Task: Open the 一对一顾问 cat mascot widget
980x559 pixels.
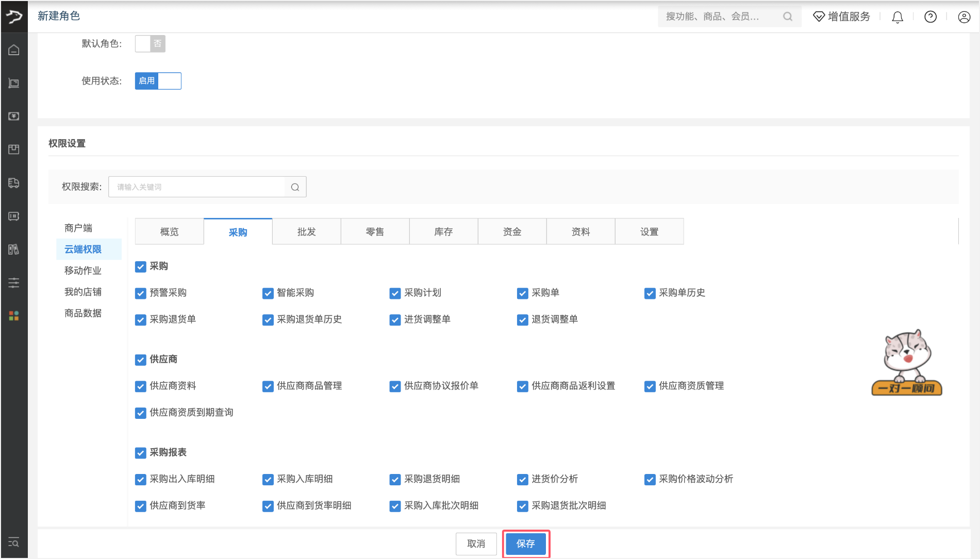Action: (907, 363)
